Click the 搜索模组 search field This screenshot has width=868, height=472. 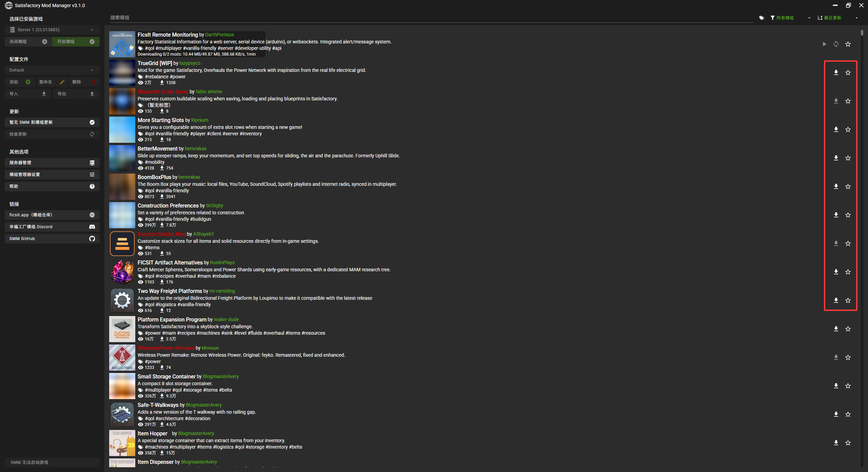[431, 18]
